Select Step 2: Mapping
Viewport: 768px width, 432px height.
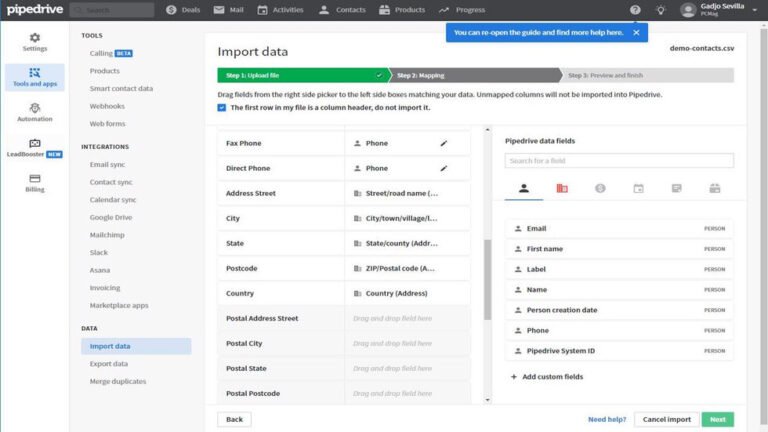coord(475,75)
